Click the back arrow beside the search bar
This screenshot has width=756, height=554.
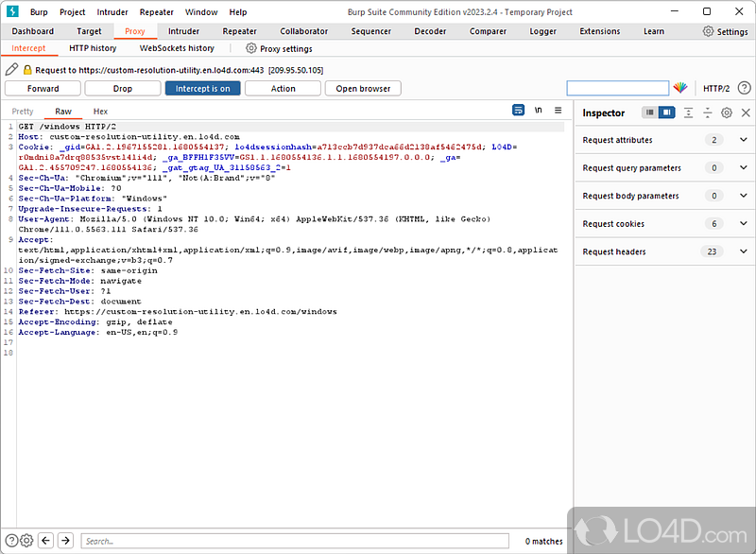46,541
